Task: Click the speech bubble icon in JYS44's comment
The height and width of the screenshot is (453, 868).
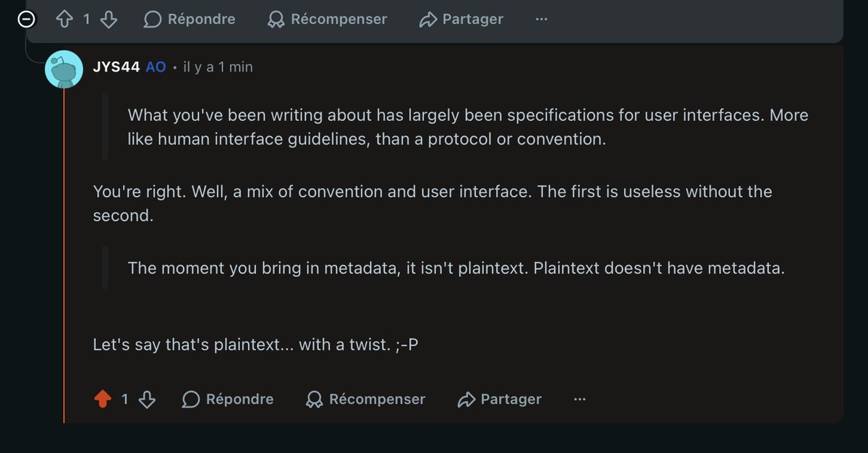Action: 191,399
